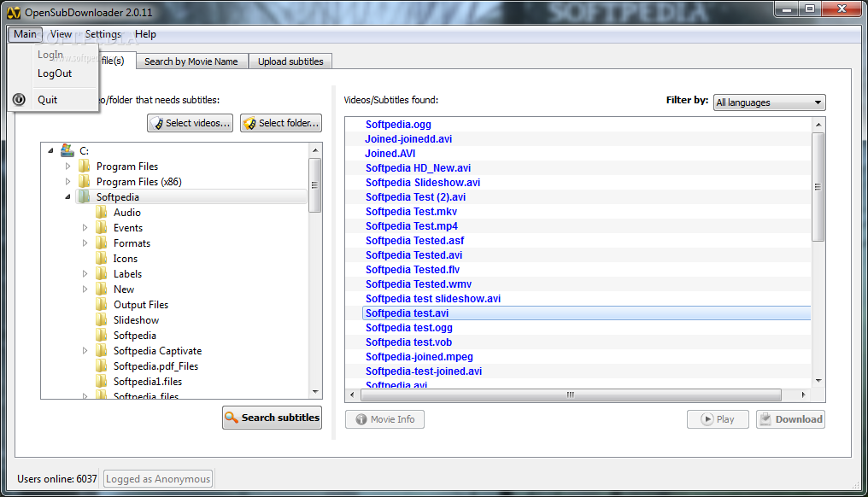
Task: Click the Formats folder icon
Action: pos(102,243)
